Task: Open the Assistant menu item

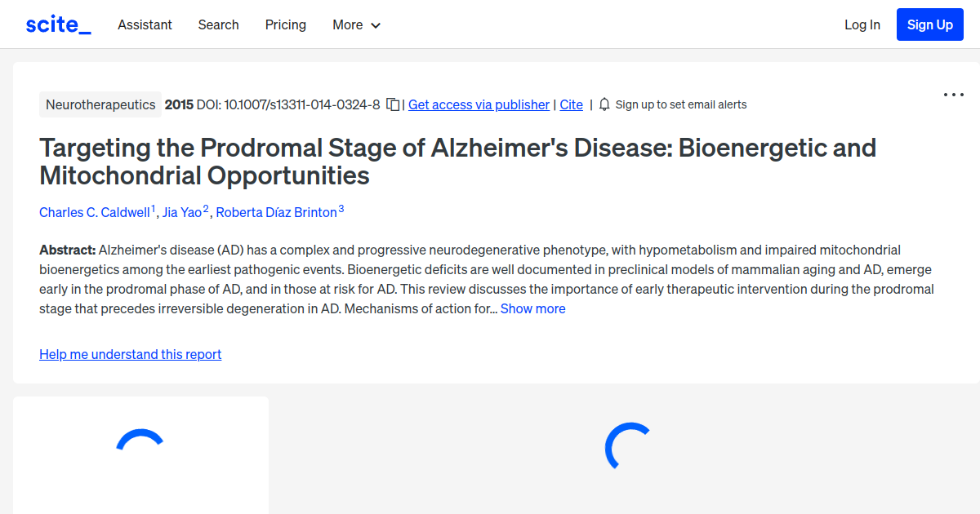Action: click(x=145, y=24)
